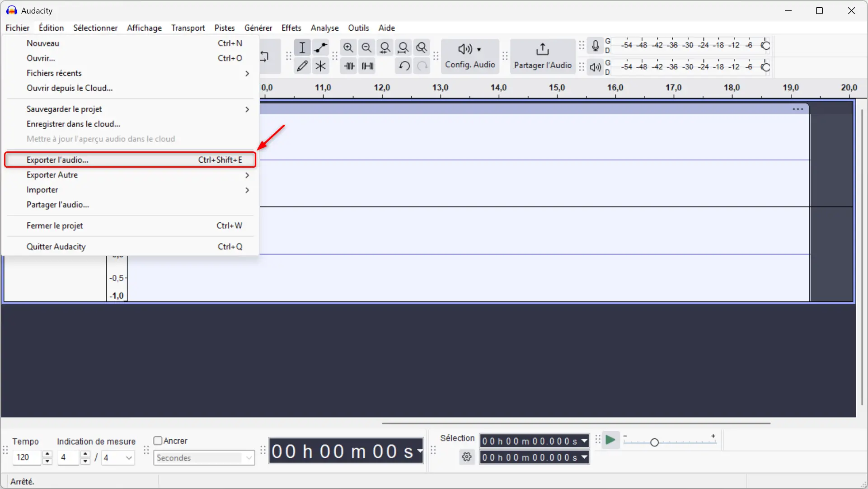Image resolution: width=868 pixels, height=489 pixels.
Task: Choose Exporter l'audio... menu entry
Action: 130,160
